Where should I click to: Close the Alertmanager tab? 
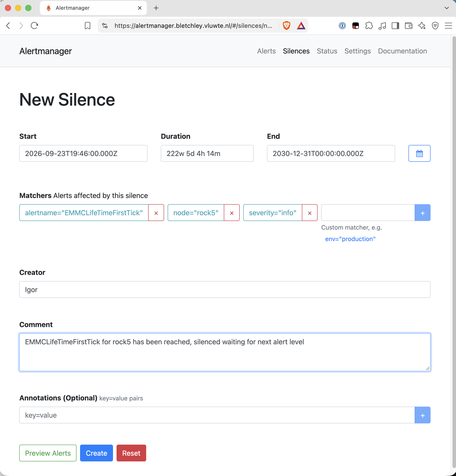140,8
